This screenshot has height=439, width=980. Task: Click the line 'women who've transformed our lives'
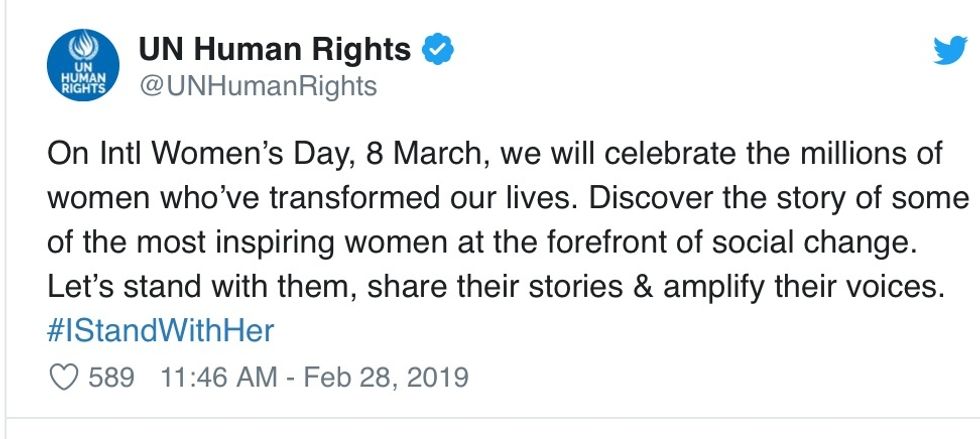pyautogui.click(x=314, y=198)
